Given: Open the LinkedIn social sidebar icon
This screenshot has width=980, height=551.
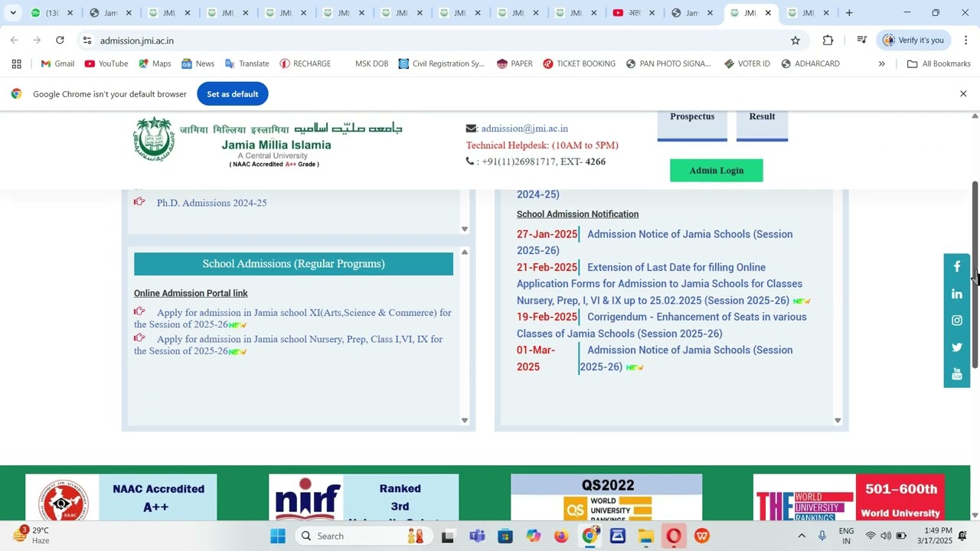Looking at the screenshot, I should (956, 294).
